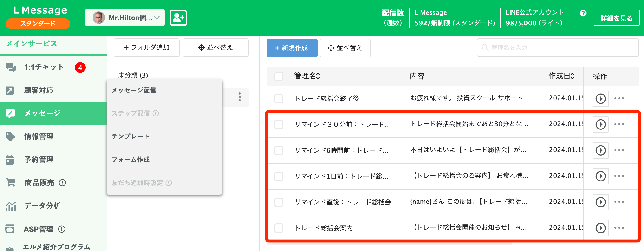Select メッセージ配信 from the menu

134,90
